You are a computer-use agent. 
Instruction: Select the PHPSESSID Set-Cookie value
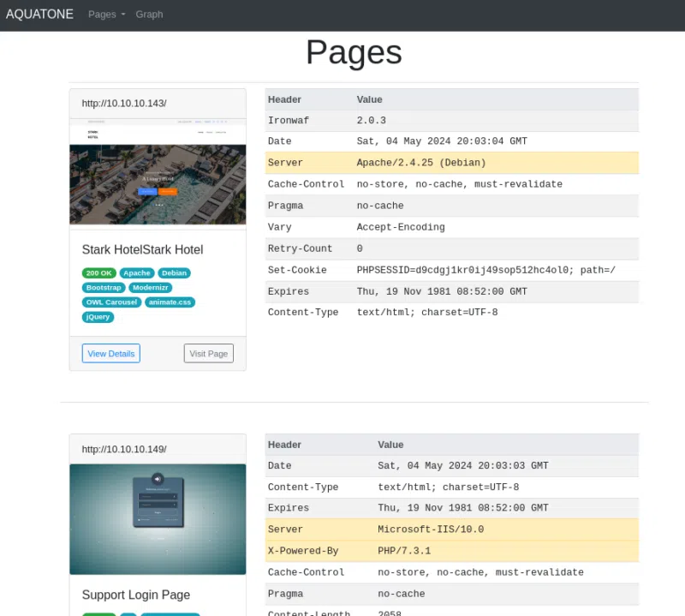[x=485, y=270]
